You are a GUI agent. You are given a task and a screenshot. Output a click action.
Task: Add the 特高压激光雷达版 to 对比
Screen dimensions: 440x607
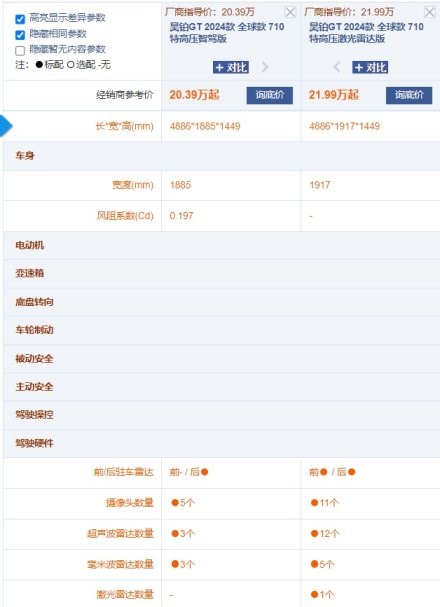tap(370, 67)
